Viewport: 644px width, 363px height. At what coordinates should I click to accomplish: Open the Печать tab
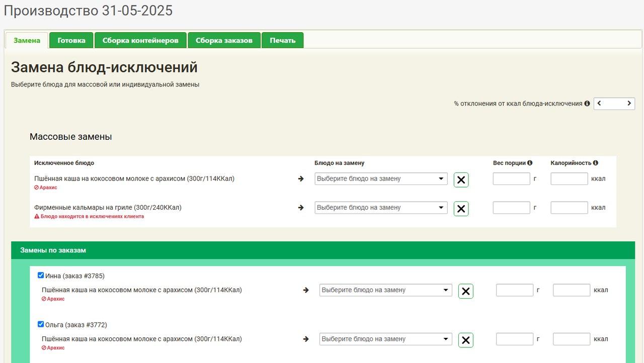tap(282, 40)
